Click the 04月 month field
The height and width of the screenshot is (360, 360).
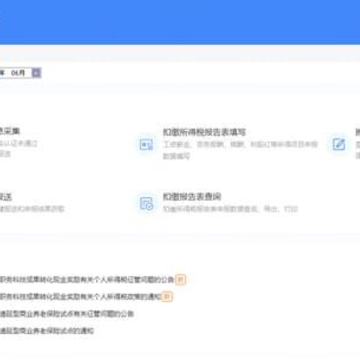tap(18, 73)
